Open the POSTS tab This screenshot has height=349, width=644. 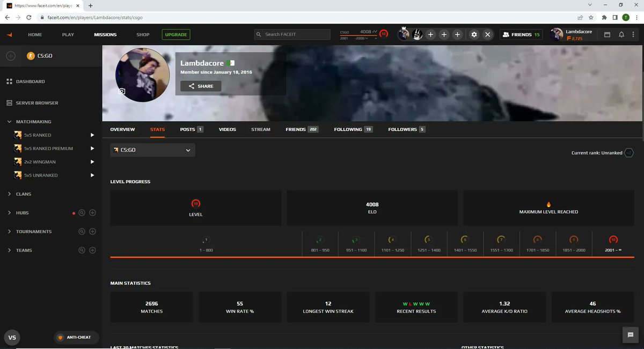pos(192,129)
